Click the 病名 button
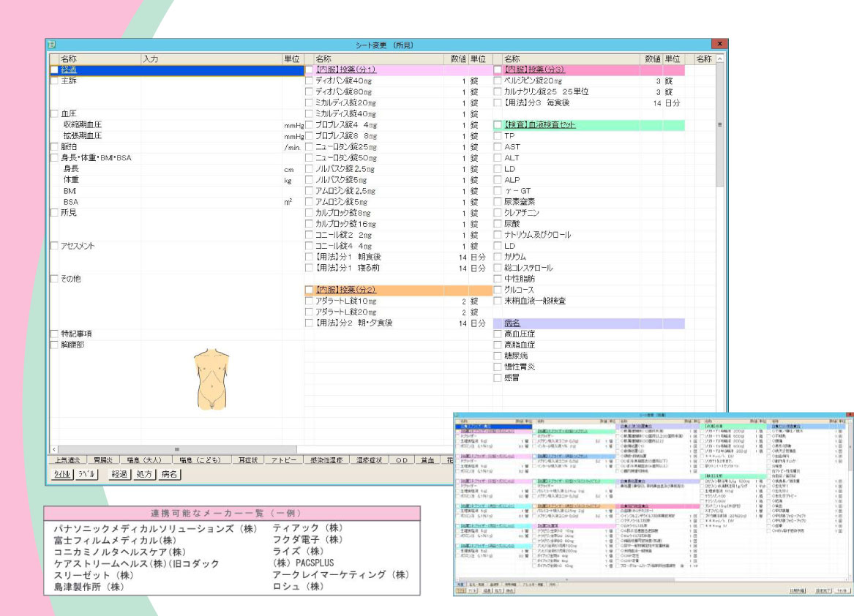The image size is (854, 616). coord(170,474)
